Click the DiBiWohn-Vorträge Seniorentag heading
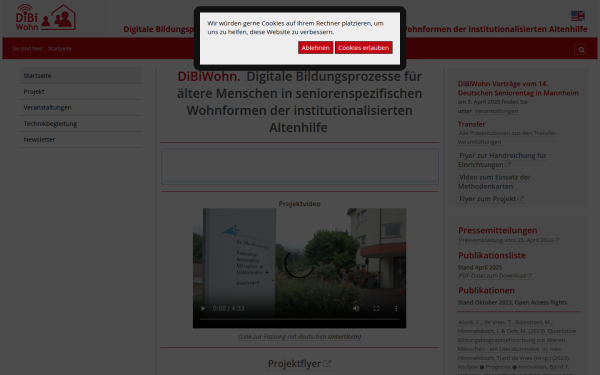This screenshot has height=375, width=600. (518, 88)
